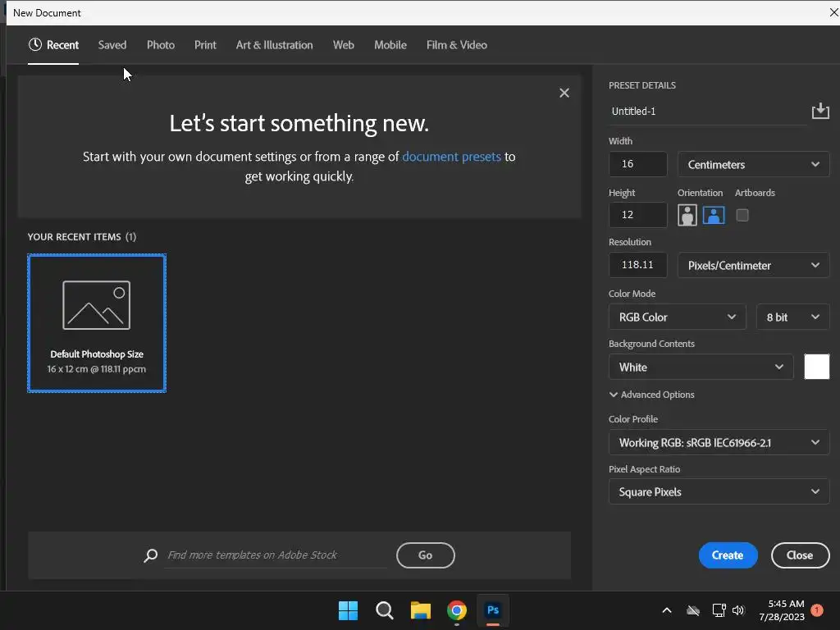This screenshot has height=630, width=840.
Task: Open Windows taskbar Search
Action: point(385,610)
